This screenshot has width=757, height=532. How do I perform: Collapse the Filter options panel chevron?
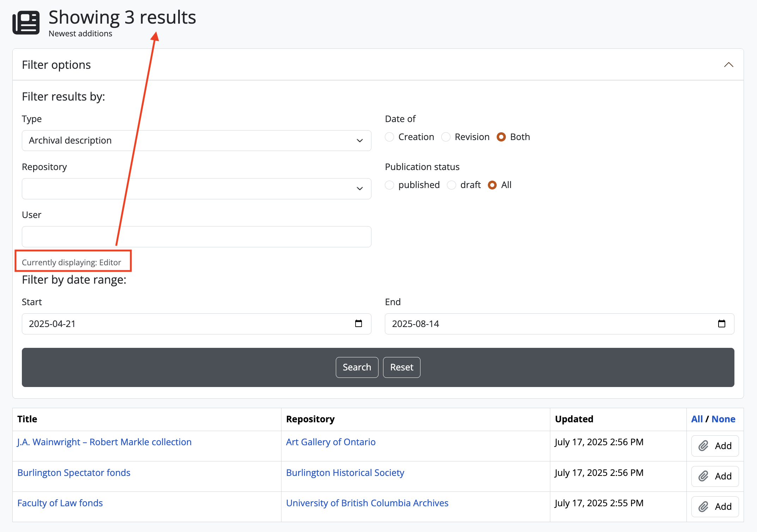click(x=728, y=65)
